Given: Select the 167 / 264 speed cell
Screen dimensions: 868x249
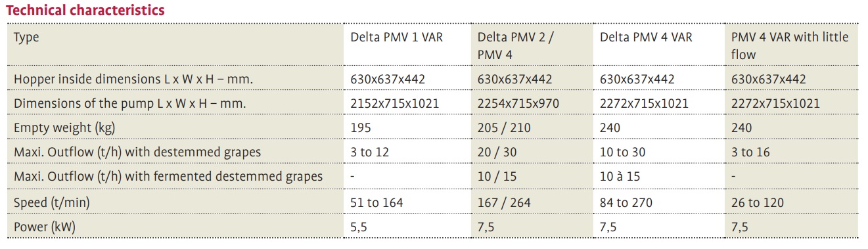Looking at the screenshot, I should click(x=504, y=203).
